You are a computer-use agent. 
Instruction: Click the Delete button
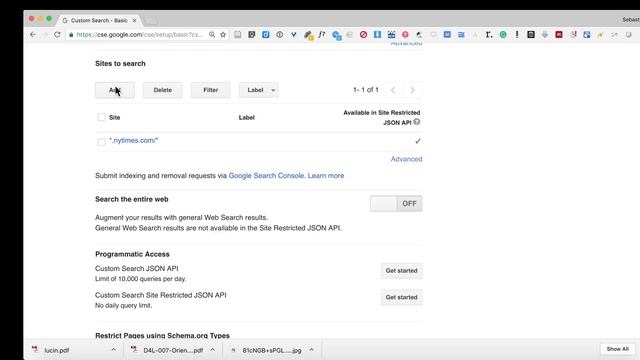tap(162, 90)
